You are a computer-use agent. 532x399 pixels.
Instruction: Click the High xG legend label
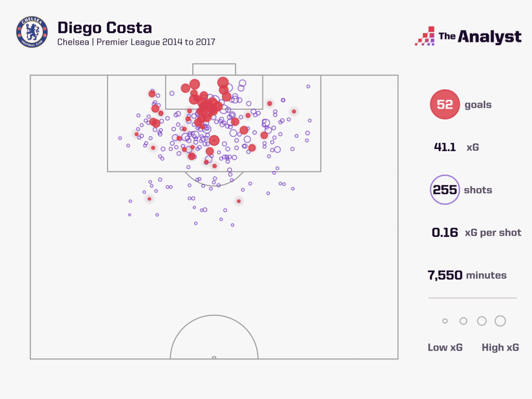500,348
